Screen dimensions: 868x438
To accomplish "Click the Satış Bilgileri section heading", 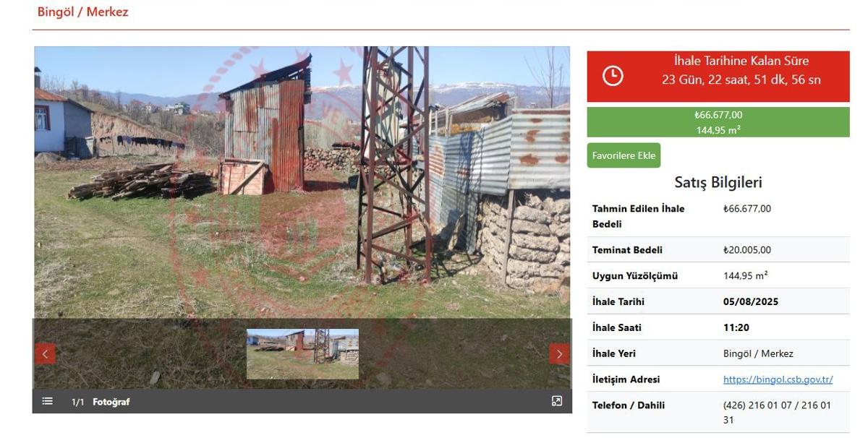I will (718, 182).
